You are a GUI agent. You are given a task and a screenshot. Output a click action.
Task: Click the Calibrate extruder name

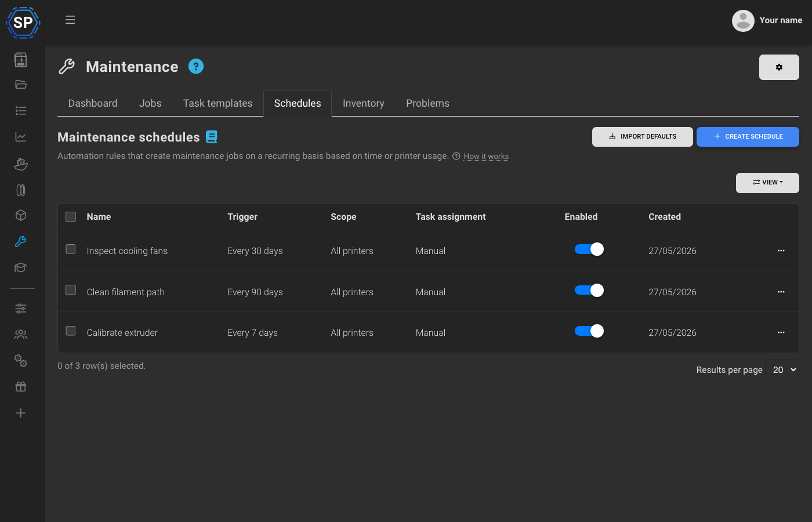pos(122,333)
